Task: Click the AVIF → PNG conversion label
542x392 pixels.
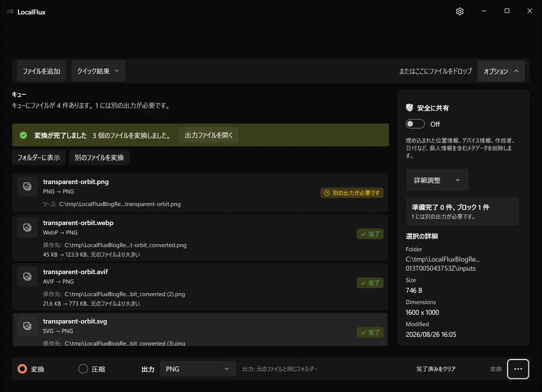Action: (x=58, y=281)
